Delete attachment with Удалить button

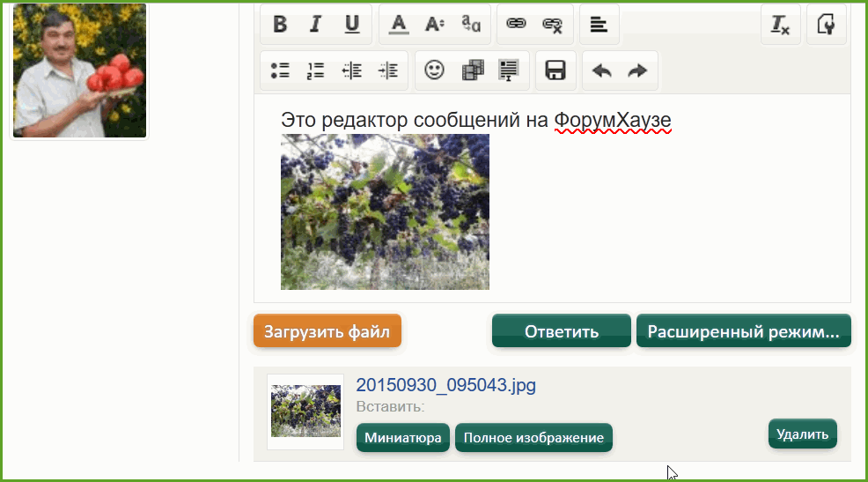click(802, 434)
